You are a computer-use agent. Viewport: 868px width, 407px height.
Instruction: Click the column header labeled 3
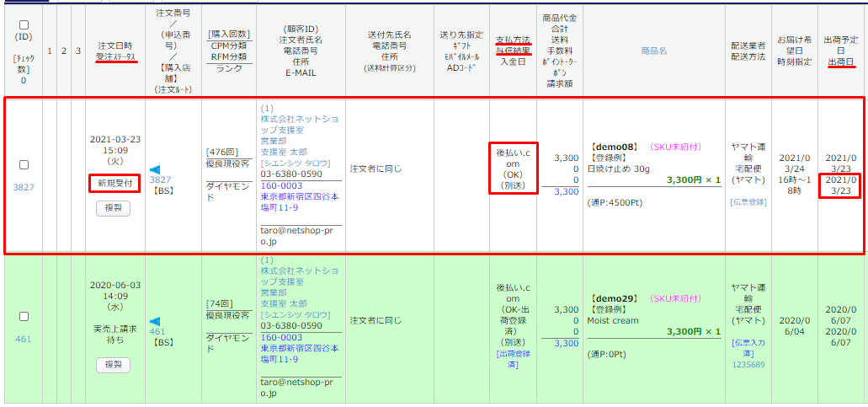click(78, 51)
